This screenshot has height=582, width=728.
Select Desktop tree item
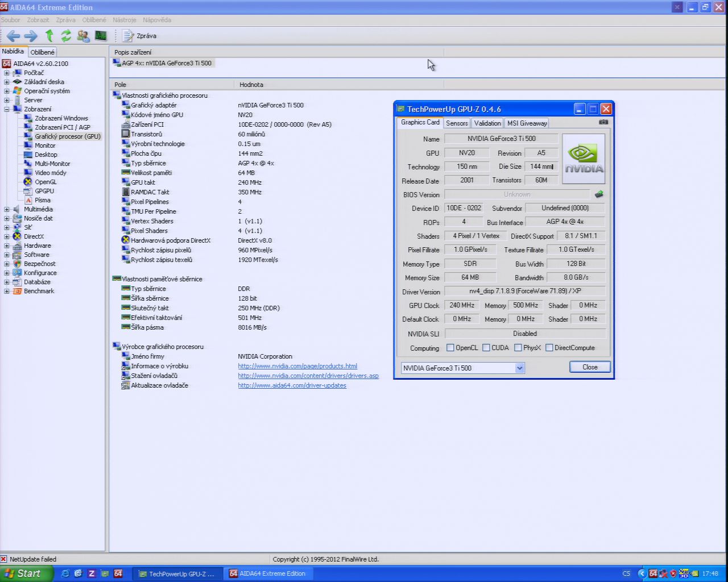(40, 155)
